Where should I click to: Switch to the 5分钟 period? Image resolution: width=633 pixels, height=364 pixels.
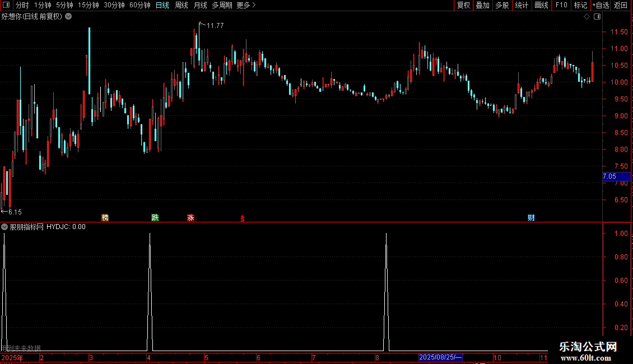pos(64,5)
